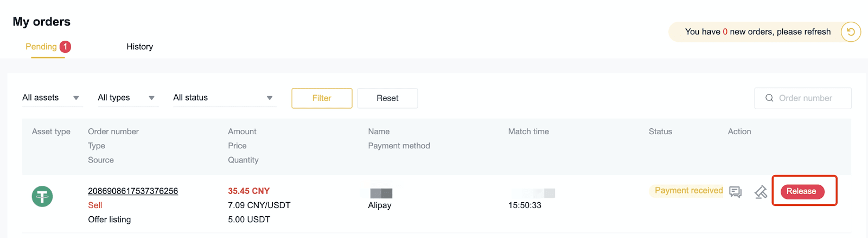Click the search magnifier icon

click(x=769, y=98)
